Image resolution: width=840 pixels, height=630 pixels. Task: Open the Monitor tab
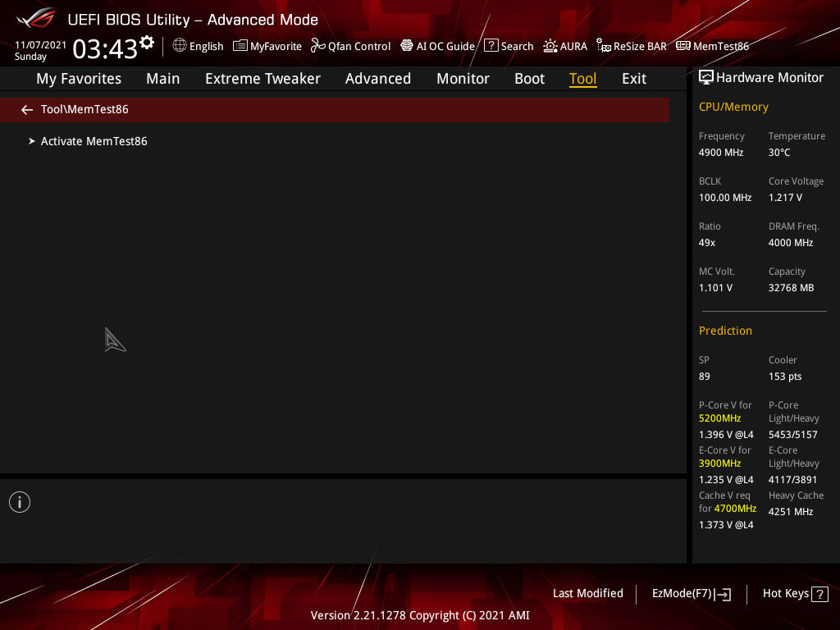pos(463,78)
